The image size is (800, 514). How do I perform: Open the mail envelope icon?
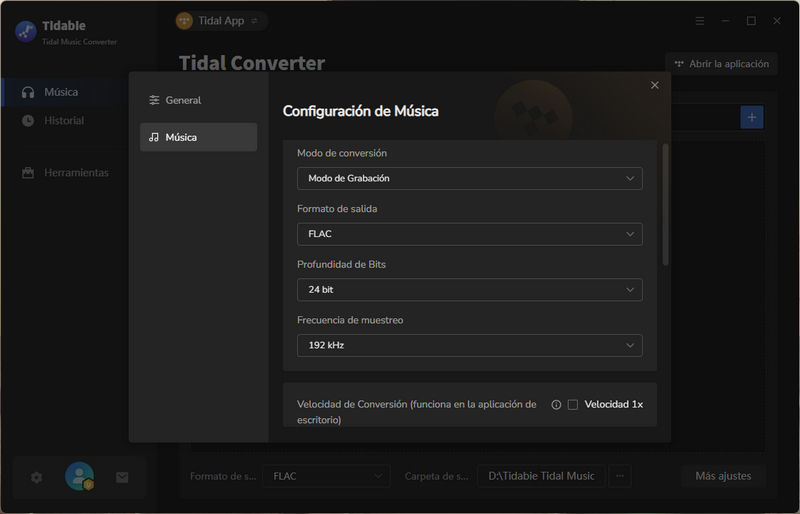click(122, 477)
